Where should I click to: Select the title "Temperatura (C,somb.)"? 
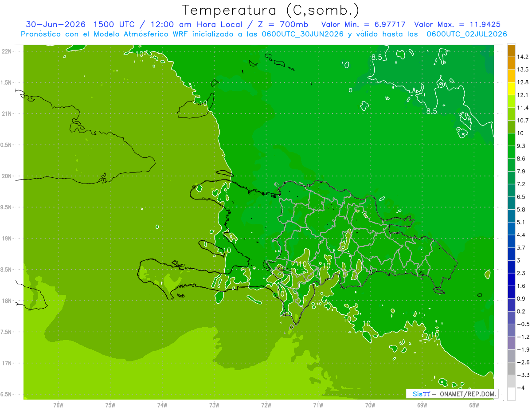point(270,10)
